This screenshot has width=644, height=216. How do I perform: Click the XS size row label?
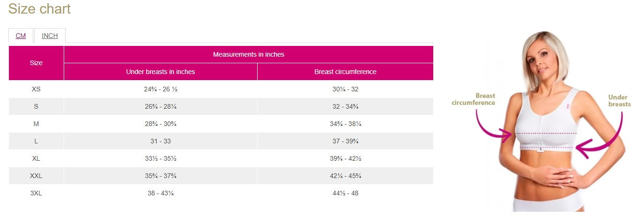pos(36,89)
